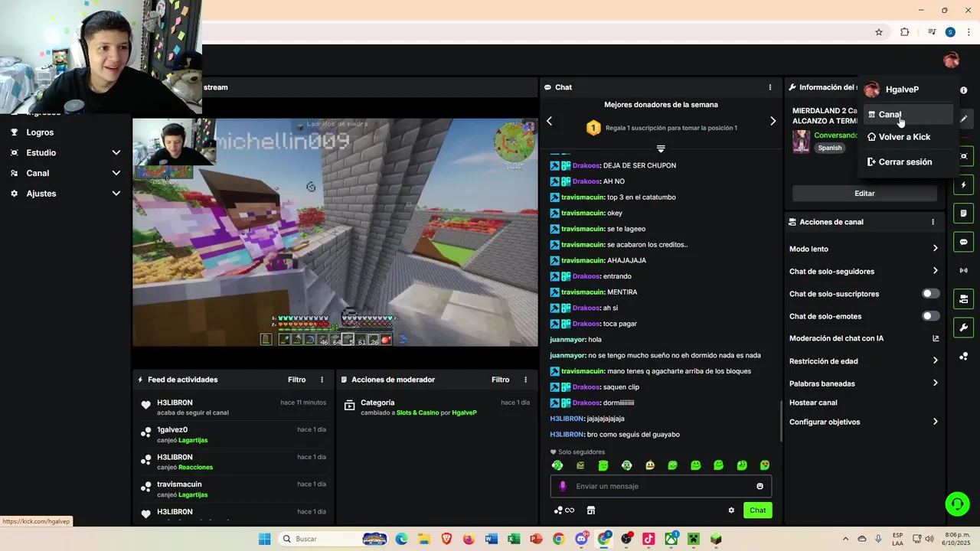Go to previous top donor slide

coord(549,121)
